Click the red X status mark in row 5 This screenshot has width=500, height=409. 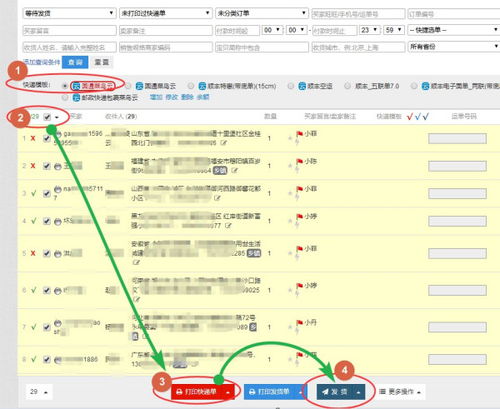[33, 253]
